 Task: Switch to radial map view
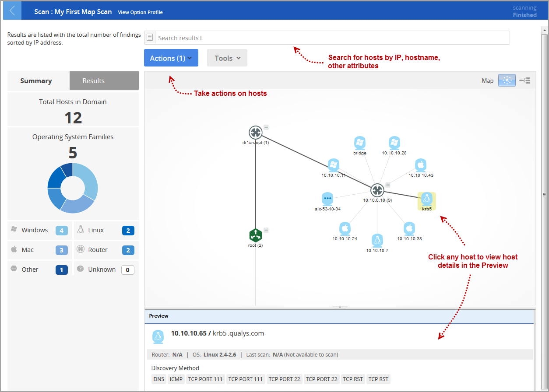point(507,80)
